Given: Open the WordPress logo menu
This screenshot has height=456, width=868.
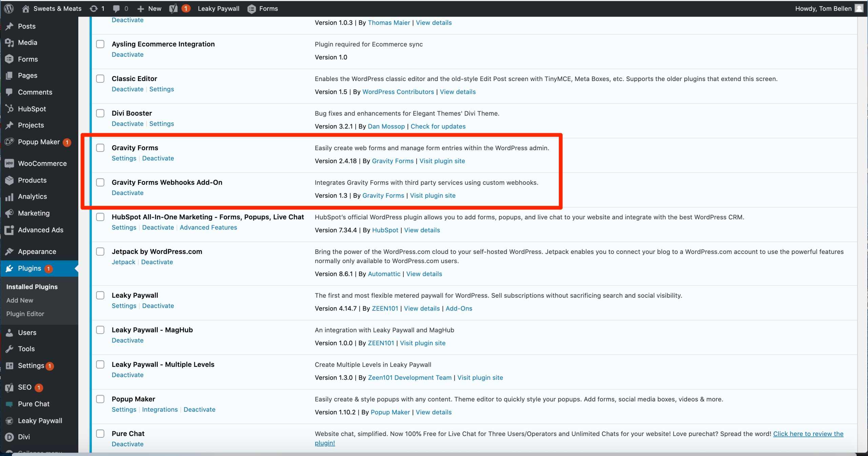Looking at the screenshot, I should coord(9,8).
